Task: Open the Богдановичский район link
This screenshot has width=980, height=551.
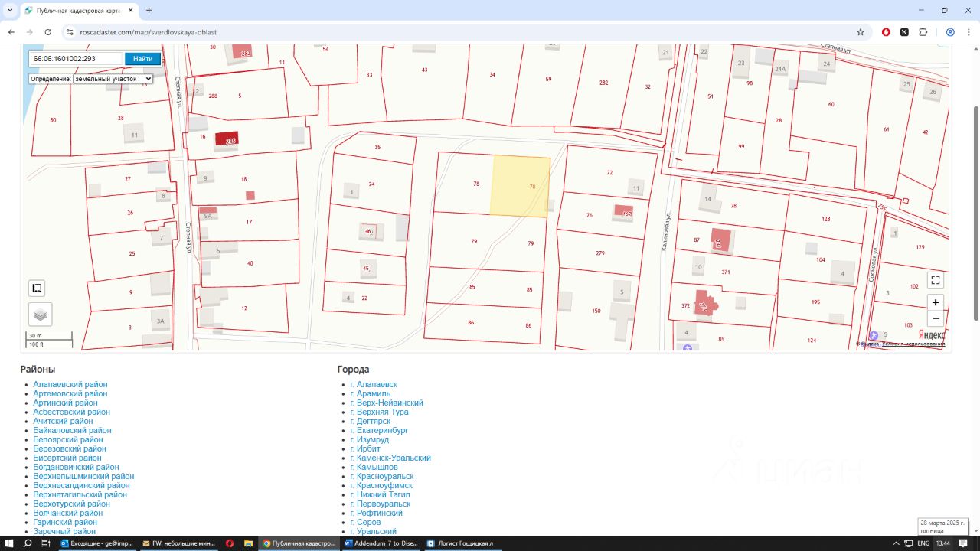Action: 76,467
